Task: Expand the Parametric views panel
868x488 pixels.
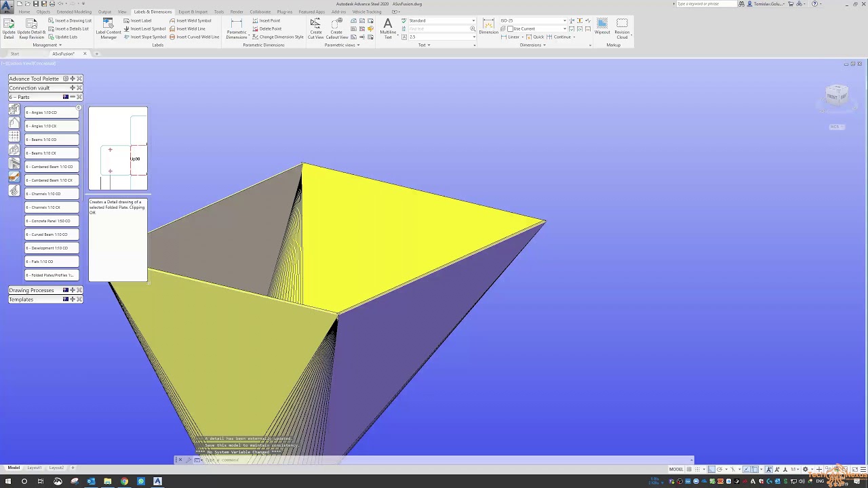Action: [x=342, y=45]
